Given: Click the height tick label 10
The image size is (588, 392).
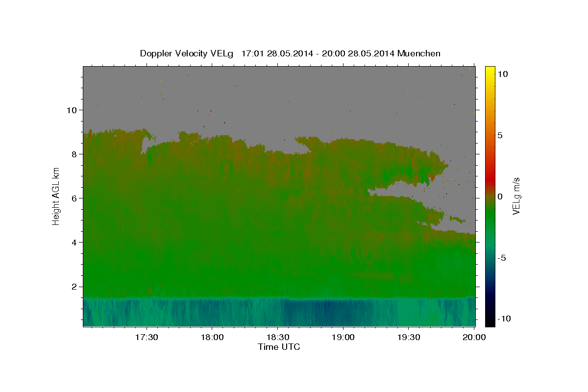Looking at the screenshot, I should click(73, 110).
